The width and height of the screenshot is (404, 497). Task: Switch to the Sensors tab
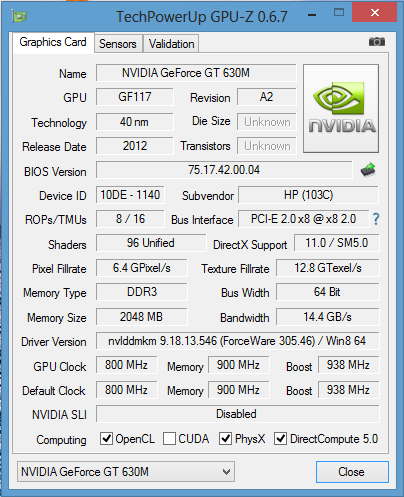coord(118,44)
